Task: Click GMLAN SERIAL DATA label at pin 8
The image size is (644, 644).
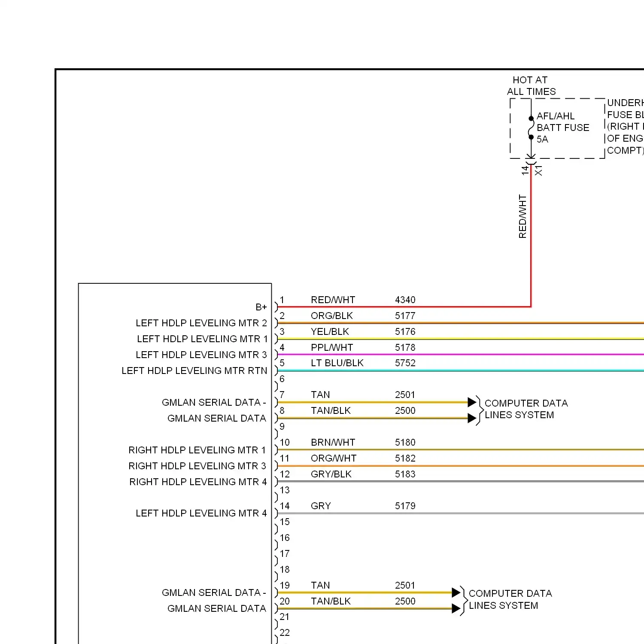Action: tap(217, 418)
